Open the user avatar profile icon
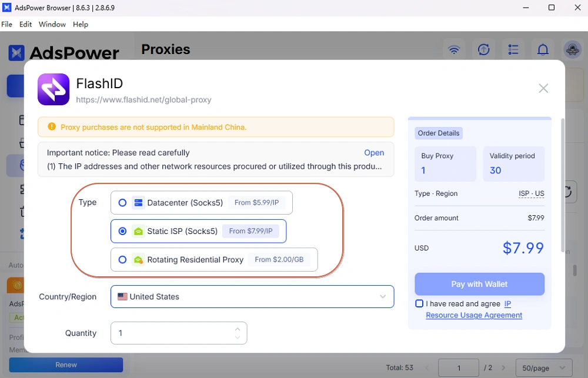 click(x=573, y=49)
